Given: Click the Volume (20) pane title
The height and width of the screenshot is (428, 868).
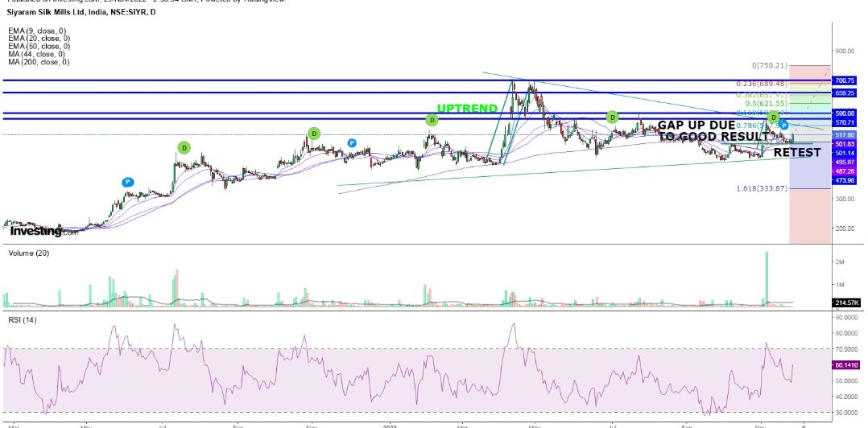Looking at the screenshot, I should pyautogui.click(x=28, y=253).
